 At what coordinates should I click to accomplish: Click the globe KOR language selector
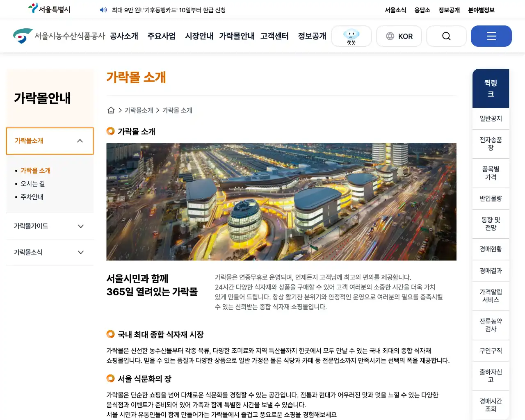click(399, 36)
